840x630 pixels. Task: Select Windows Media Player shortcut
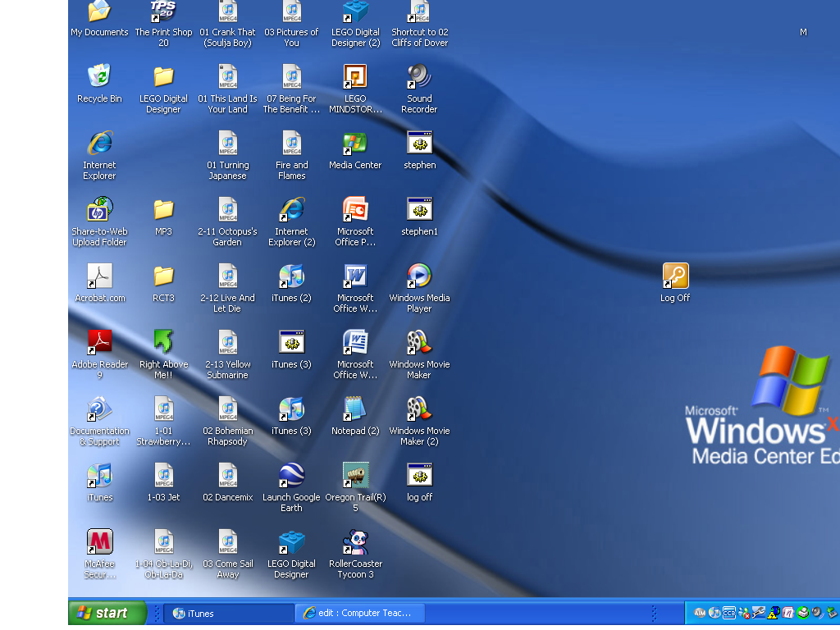(419, 288)
